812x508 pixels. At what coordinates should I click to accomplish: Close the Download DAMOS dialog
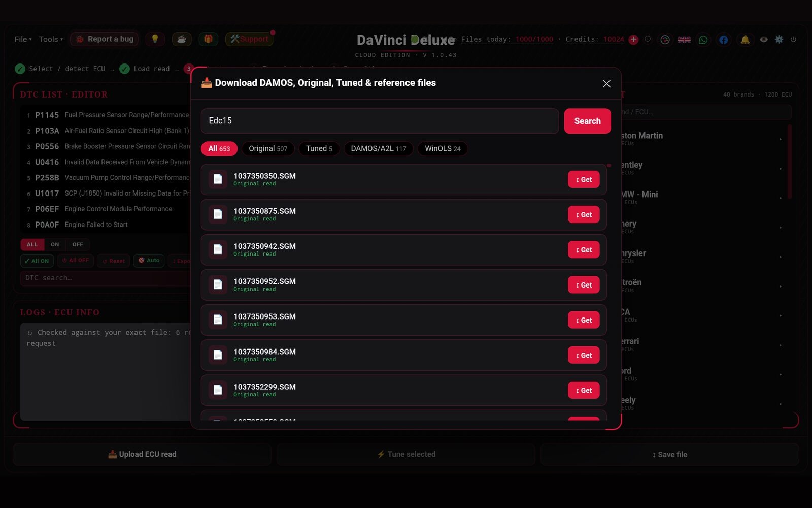tap(606, 83)
